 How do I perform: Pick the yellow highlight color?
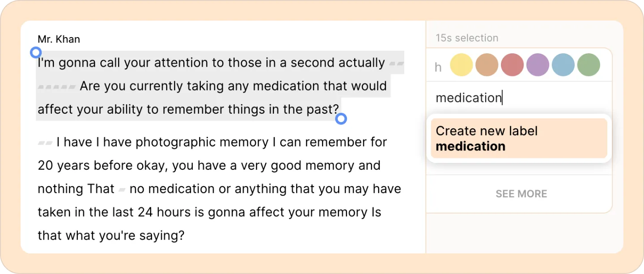coord(461,65)
